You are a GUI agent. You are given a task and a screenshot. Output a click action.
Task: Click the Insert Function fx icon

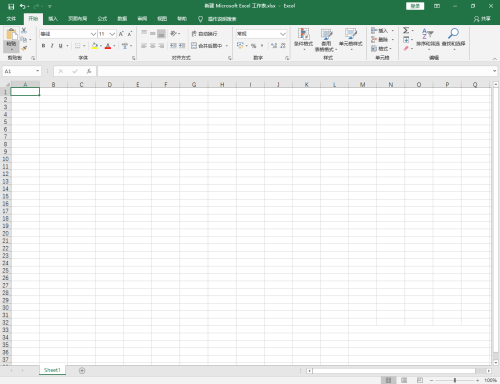click(89, 71)
